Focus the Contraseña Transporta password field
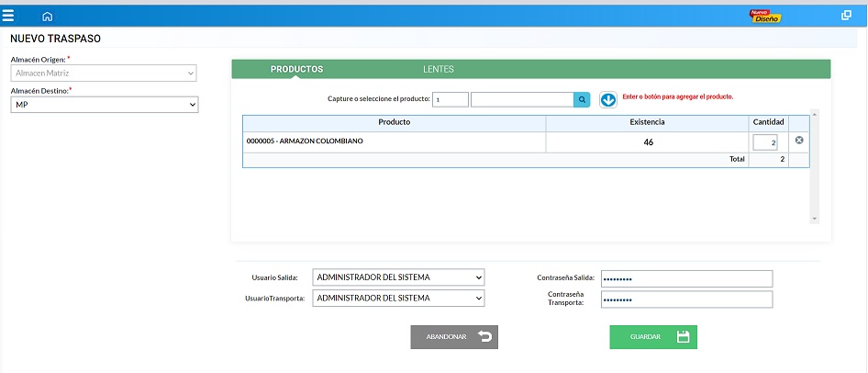The image size is (868, 373). tap(686, 300)
